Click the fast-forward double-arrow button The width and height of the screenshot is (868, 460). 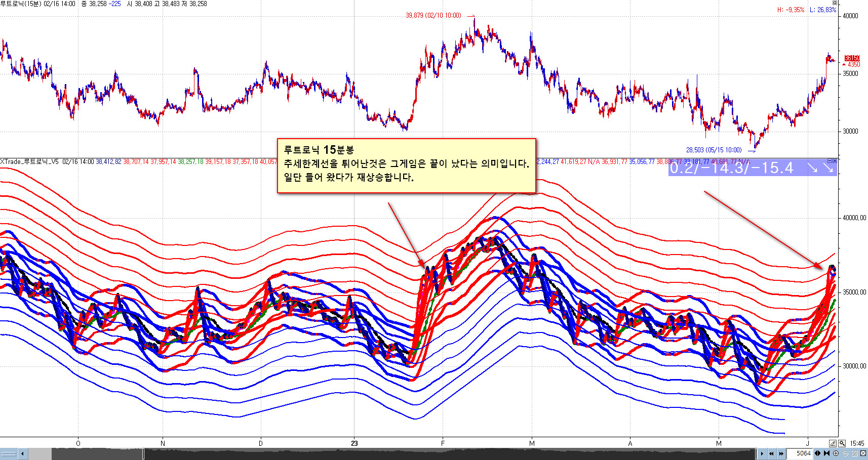[781, 453]
